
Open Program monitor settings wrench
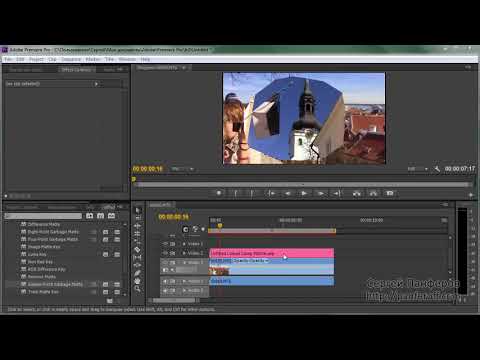point(437,169)
